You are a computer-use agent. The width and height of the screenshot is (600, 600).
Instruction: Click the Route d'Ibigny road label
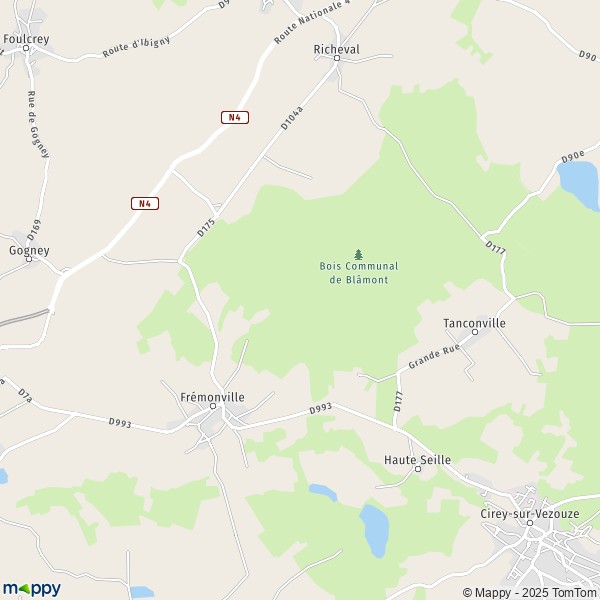pyautogui.click(x=136, y=47)
